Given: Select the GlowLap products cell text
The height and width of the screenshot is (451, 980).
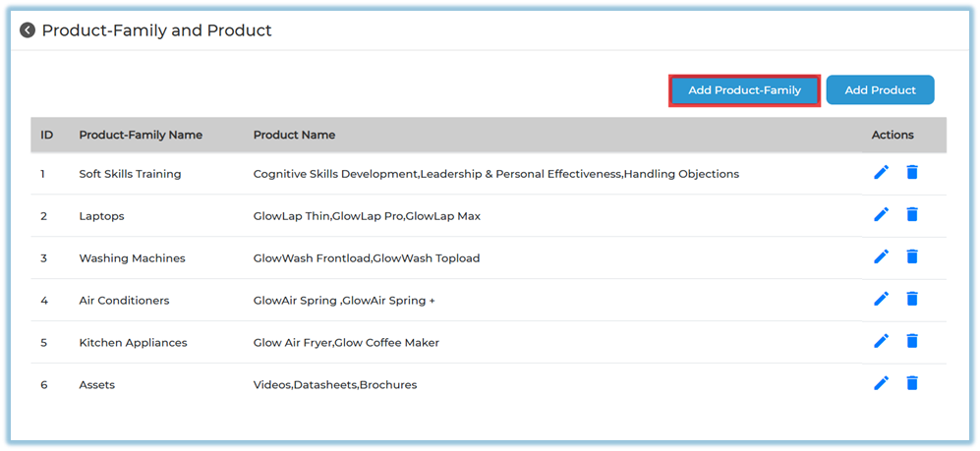Looking at the screenshot, I should tap(367, 216).
